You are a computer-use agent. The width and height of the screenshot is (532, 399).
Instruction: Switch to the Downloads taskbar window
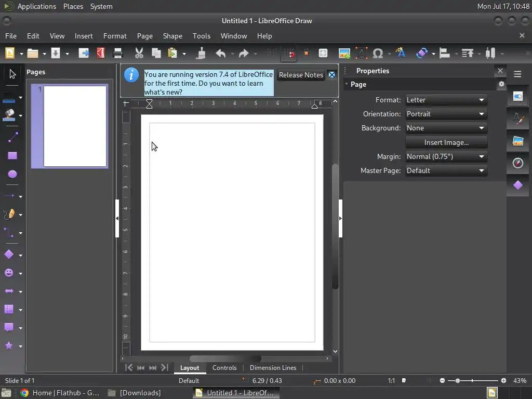point(135,393)
